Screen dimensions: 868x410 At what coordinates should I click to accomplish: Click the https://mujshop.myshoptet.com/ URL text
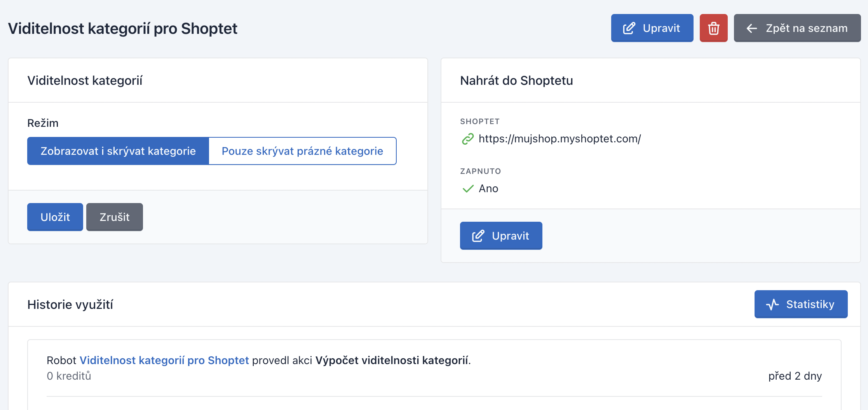[559, 139]
